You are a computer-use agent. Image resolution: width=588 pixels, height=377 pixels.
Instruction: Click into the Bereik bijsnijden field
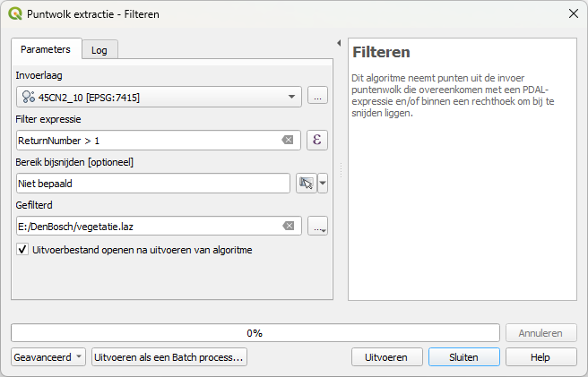152,183
